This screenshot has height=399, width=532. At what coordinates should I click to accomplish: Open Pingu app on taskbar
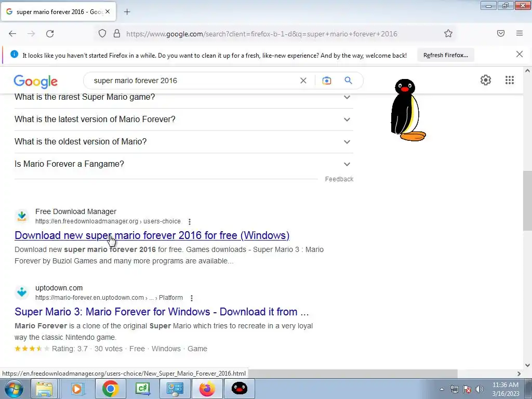tap(239, 389)
